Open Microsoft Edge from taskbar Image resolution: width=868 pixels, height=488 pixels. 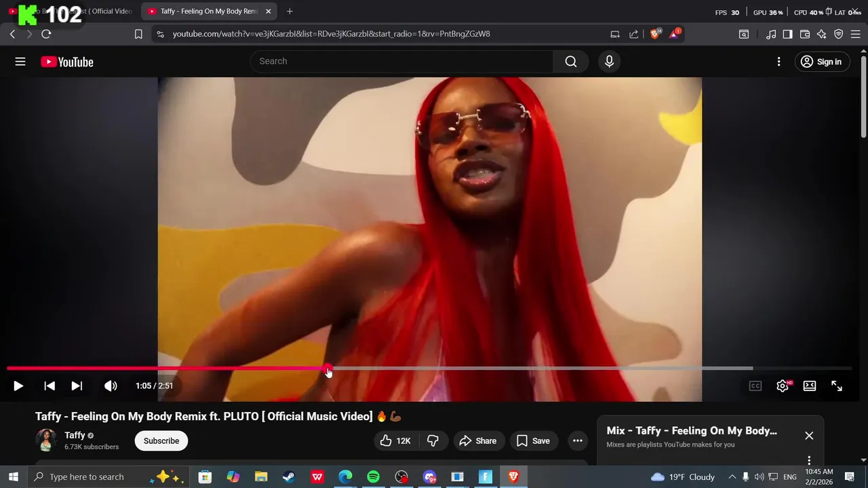pos(345,476)
